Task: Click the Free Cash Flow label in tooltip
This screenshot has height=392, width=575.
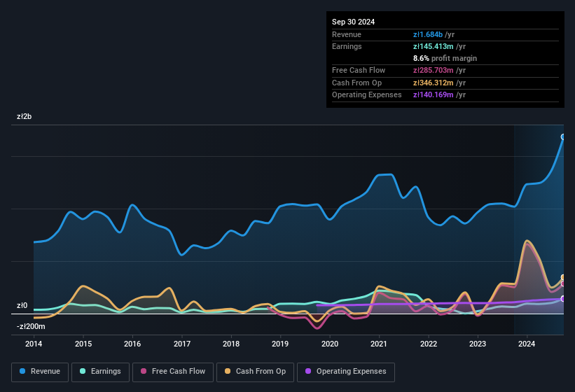Action: click(359, 70)
